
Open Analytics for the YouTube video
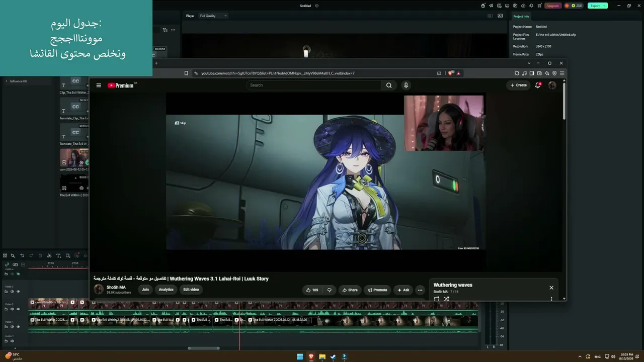[x=166, y=290]
